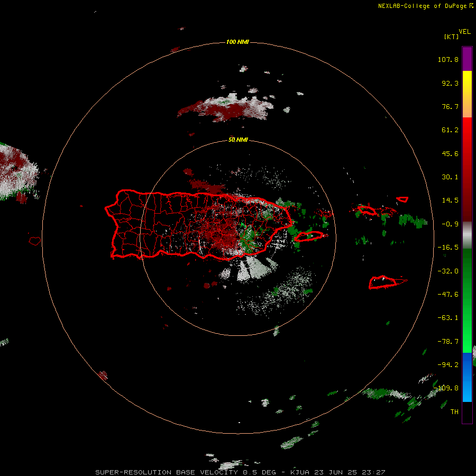This screenshot has width=476, height=476.
Task: Click the 61.2 legend value
Action: click(450, 130)
